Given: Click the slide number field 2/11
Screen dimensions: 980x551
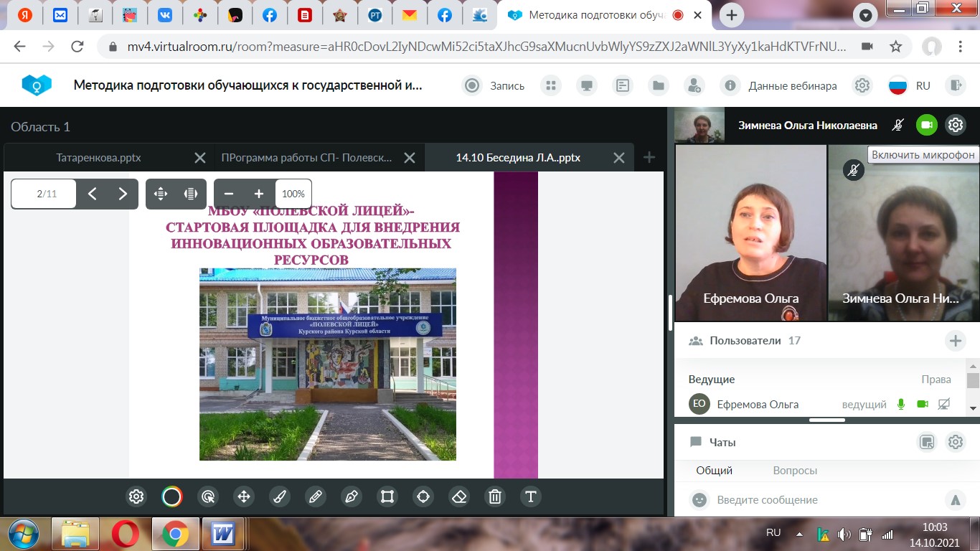Looking at the screenshot, I should point(44,194).
